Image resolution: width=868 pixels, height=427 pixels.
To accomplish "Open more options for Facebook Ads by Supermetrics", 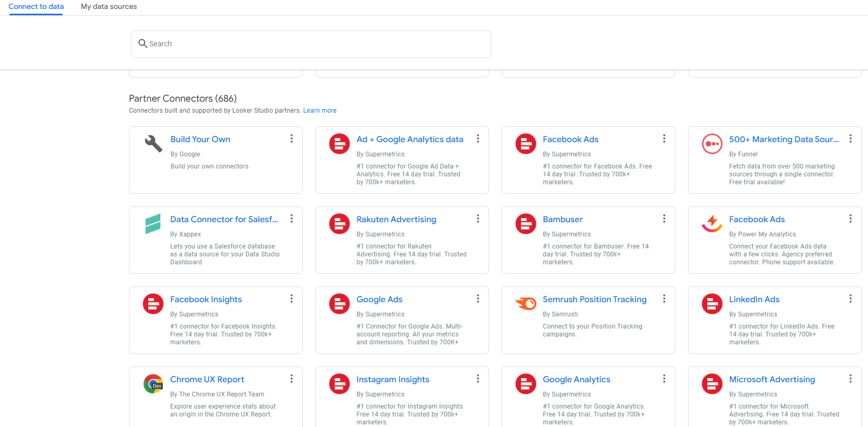I will point(664,138).
